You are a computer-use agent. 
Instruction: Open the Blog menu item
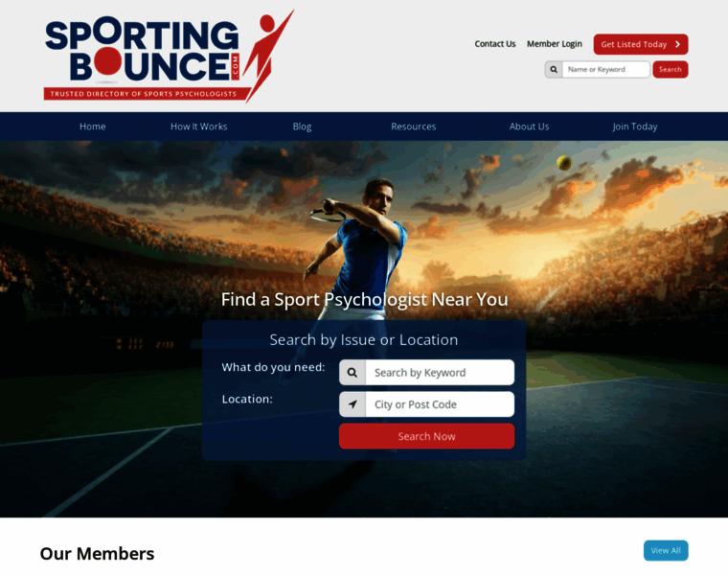pos(302,126)
